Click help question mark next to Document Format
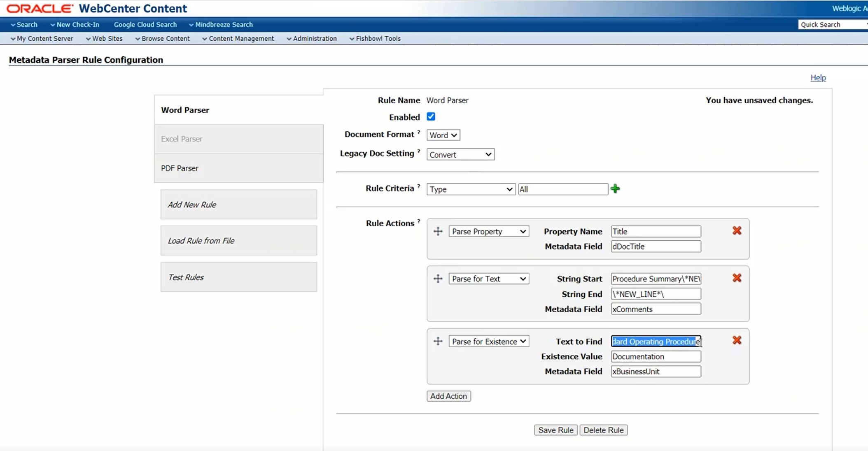The height and width of the screenshot is (451, 868). pos(419,132)
